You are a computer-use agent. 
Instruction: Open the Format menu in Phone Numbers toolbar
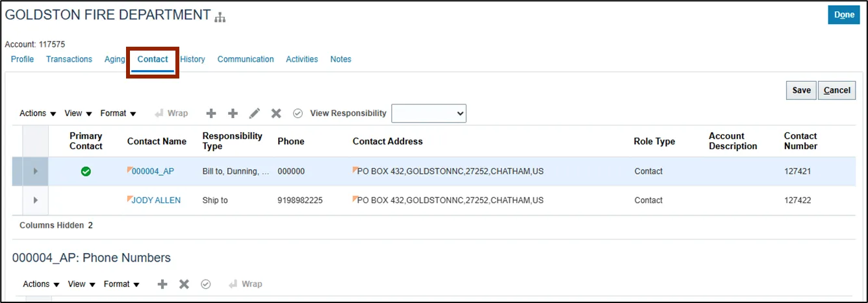(121, 284)
